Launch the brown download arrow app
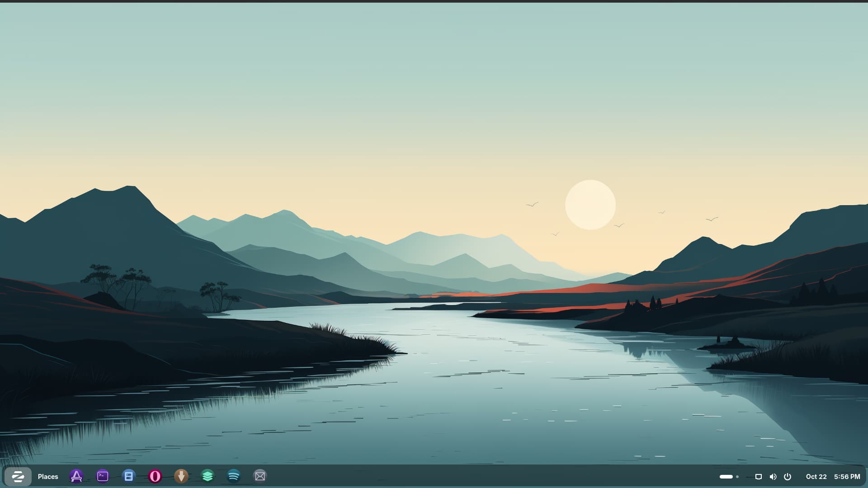The height and width of the screenshot is (488, 868). click(181, 476)
